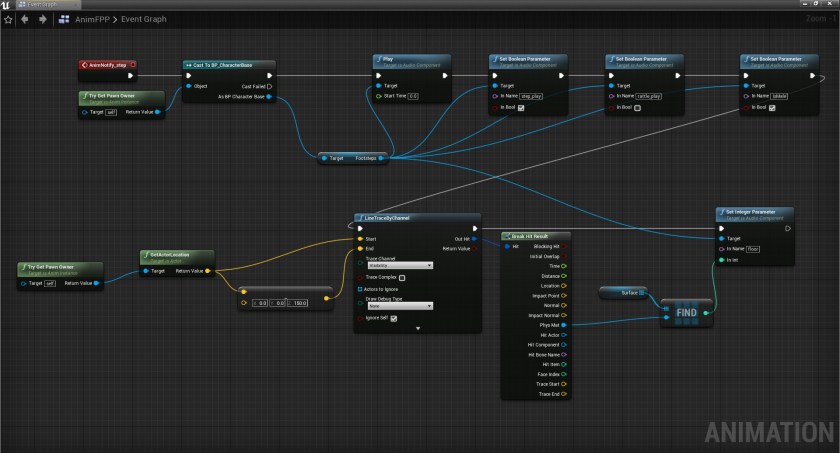The image size is (840, 453).
Task: Click the blueprint graph icon beside AnimFPP
Action: click(65, 18)
